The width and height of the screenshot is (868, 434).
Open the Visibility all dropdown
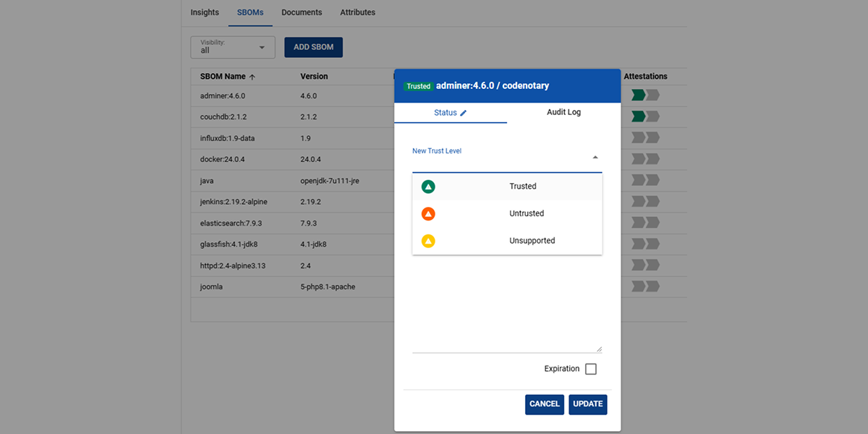click(x=233, y=47)
